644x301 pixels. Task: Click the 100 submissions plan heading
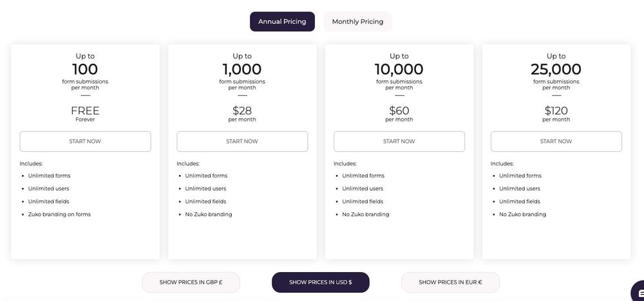[85, 69]
